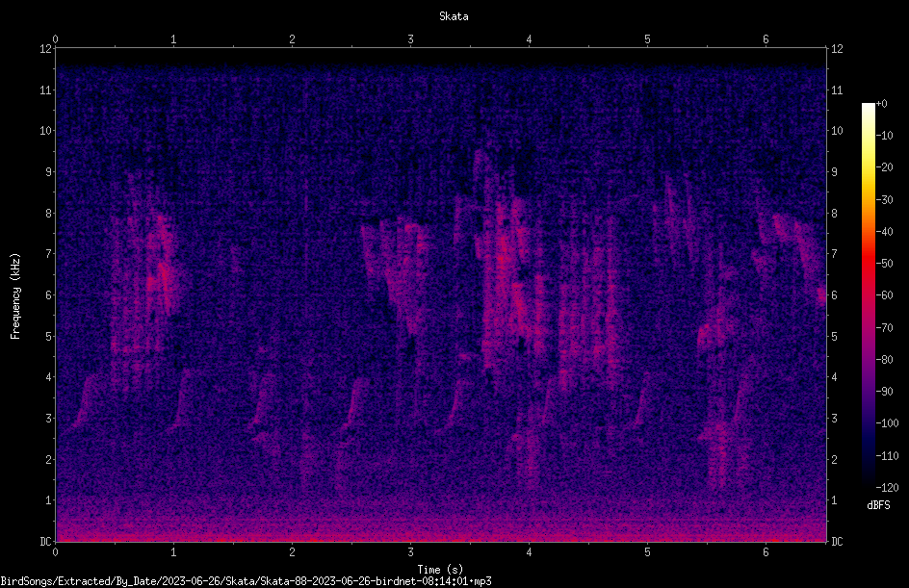The image size is (909, 588).
Task: Click the "1" label on the top time axis
Action: [x=173, y=39]
